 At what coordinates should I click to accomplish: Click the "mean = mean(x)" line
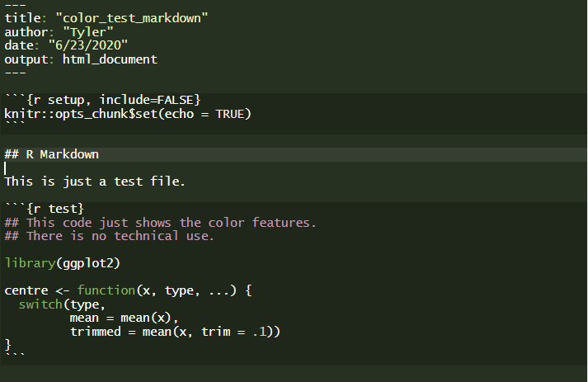[x=125, y=318]
